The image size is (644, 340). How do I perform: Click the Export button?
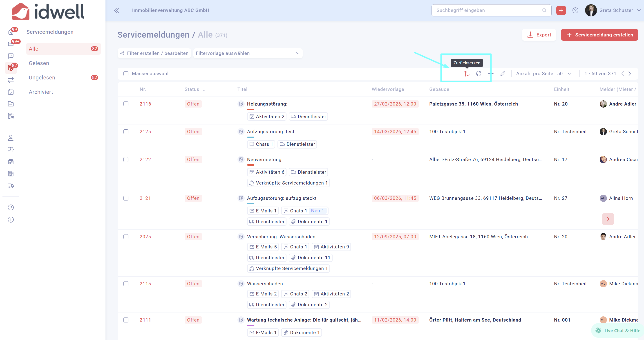(x=539, y=35)
